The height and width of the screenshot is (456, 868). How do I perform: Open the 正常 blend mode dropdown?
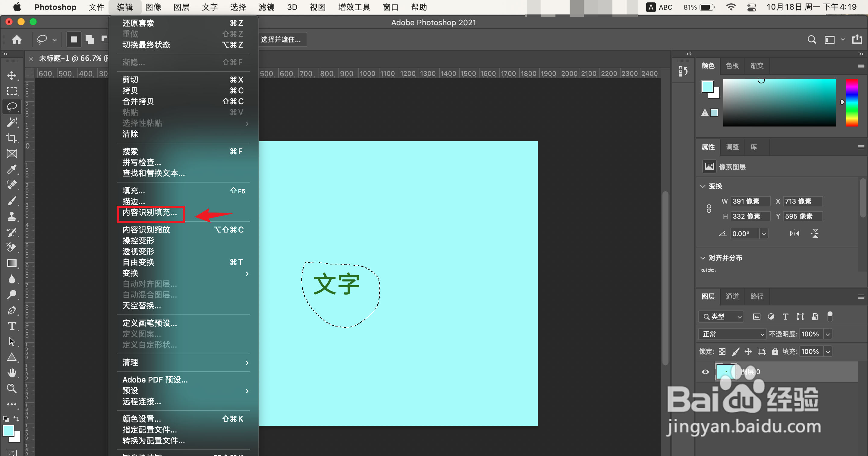[732, 334]
